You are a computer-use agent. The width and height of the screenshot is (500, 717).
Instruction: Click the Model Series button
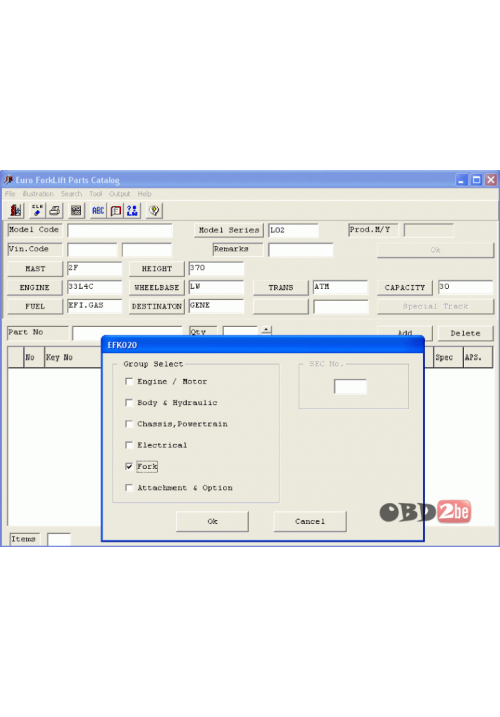229,230
